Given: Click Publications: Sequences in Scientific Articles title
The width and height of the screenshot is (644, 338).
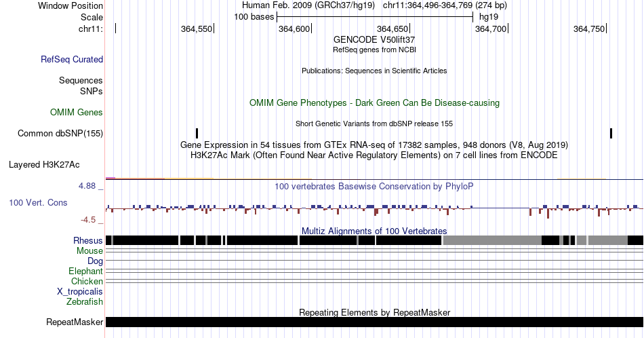Looking at the screenshot, I should coord(374,71).
